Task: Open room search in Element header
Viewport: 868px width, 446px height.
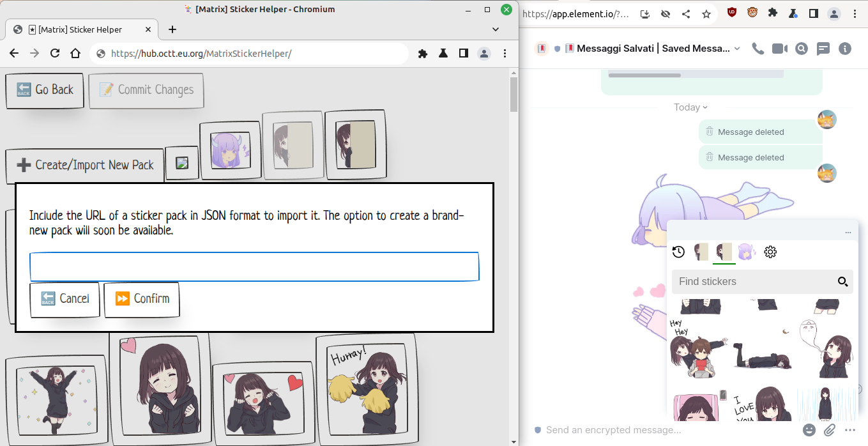Action: tap(802, 49)
